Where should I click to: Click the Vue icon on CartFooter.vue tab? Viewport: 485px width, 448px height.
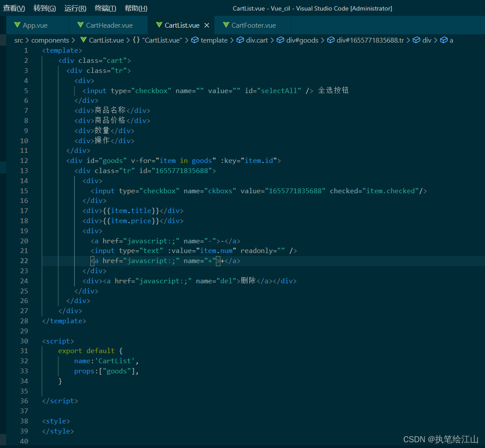pyautogui.click(x=226, y=25)
